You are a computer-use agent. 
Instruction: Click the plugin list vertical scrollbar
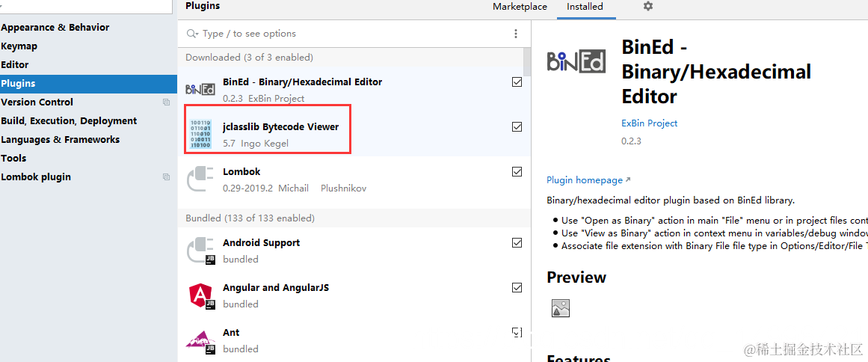pos(528,61)
